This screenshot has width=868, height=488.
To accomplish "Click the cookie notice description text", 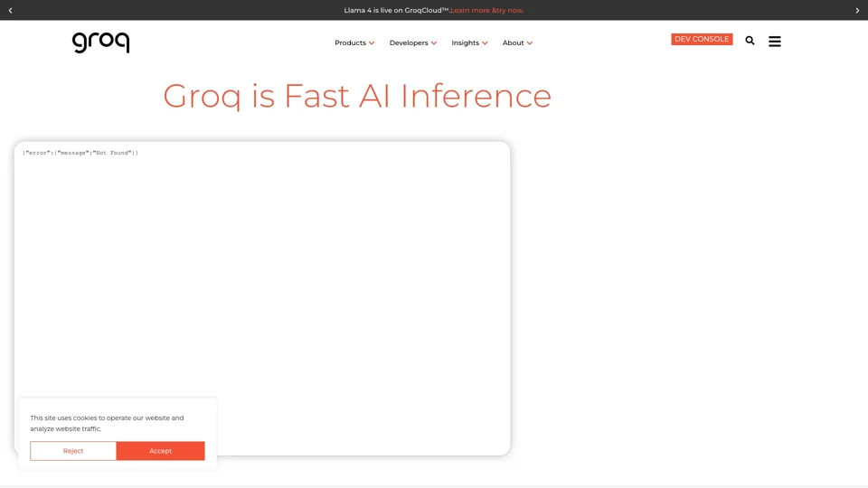I will coord(107,423).
